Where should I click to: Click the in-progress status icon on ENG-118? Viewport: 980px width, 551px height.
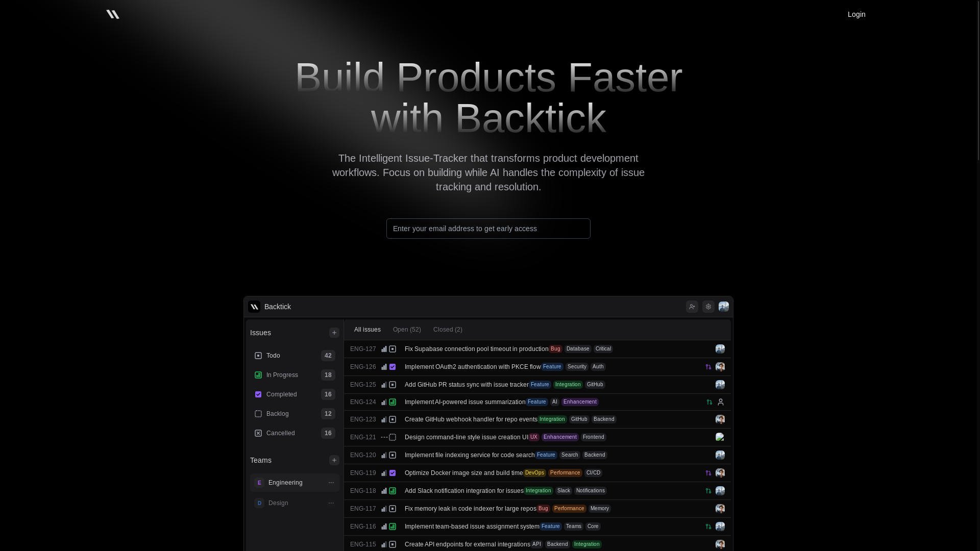tap(393, 491)
